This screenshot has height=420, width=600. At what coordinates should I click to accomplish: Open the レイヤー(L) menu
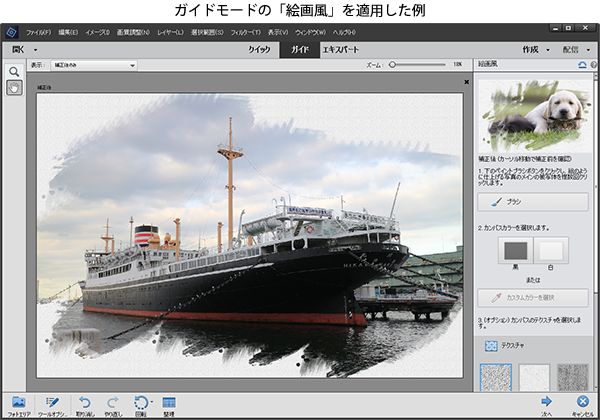point(170,33)
